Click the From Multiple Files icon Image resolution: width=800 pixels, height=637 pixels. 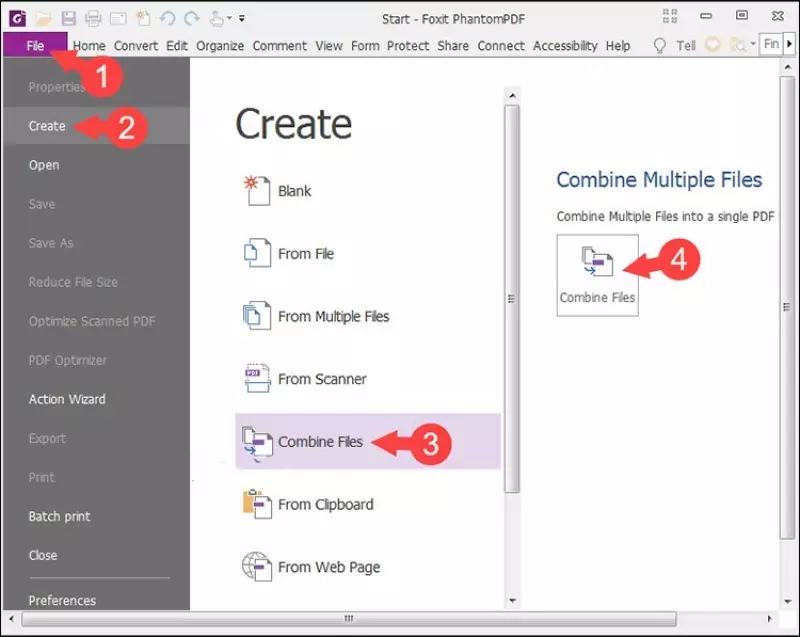tap(257, 316)
